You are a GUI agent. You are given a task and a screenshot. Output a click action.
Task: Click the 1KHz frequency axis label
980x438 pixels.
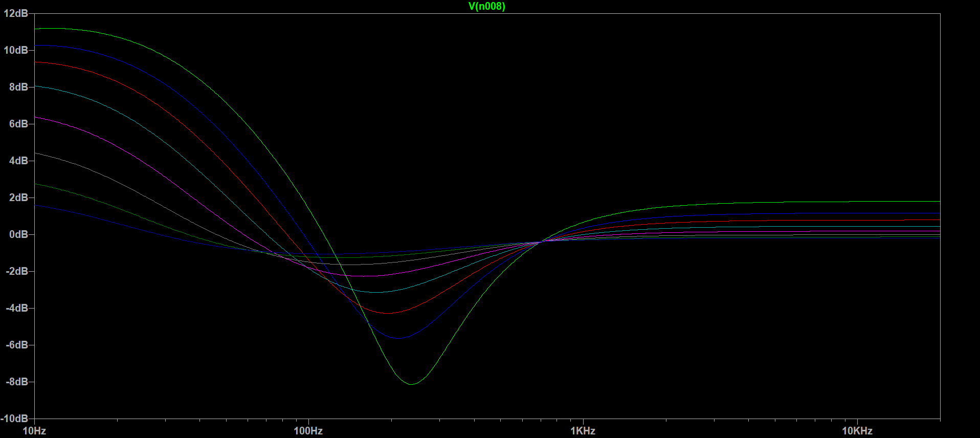[583, 431]
